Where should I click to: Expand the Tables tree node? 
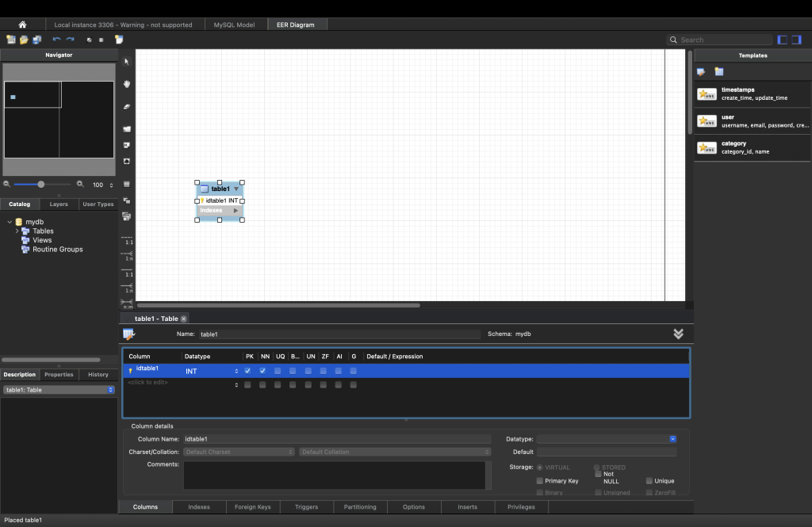[17, 231]
